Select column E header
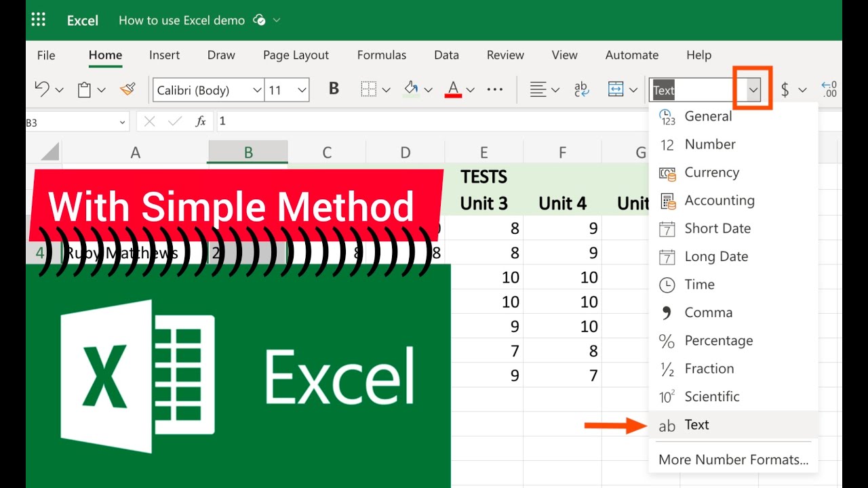The image size is (868, 488). (x=484, y=152)
